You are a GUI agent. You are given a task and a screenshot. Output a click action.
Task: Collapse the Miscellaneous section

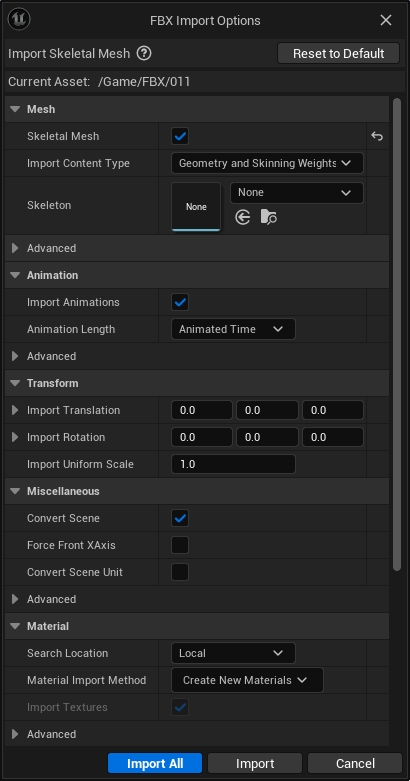(15, 491)
